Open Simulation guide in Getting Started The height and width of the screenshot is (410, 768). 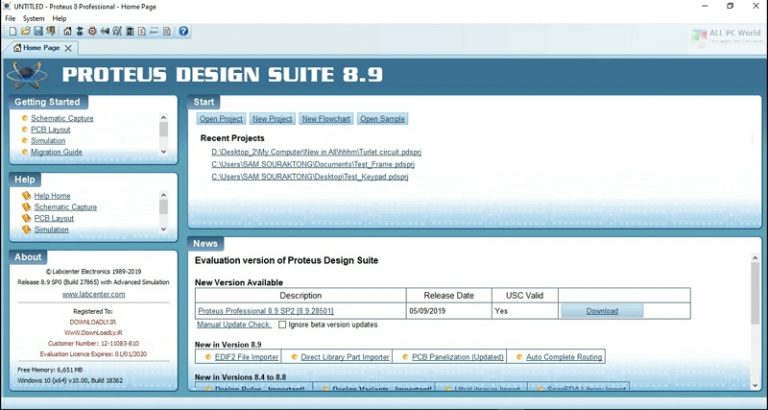[x=48, y=141]
